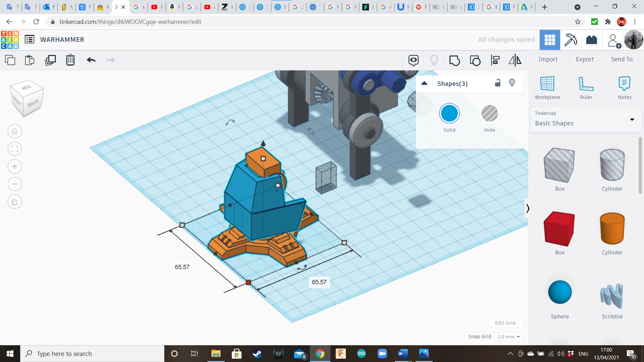Open the Import dialog
Viewport: 644px width, 362px height.
pos(548,59)
